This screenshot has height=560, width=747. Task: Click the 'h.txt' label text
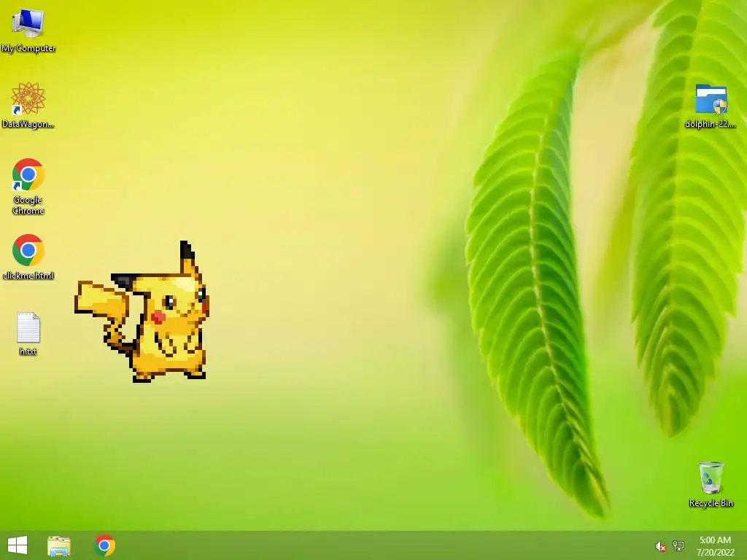[28, 351]
